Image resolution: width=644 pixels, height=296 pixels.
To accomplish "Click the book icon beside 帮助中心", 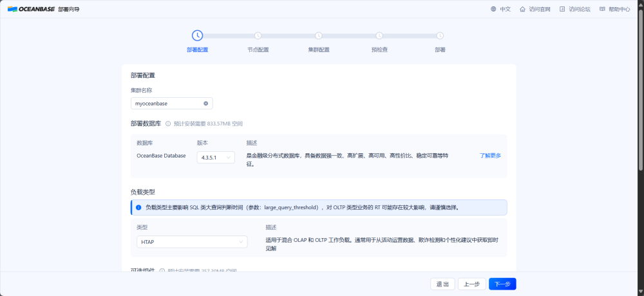I will [x=602, y=9].
